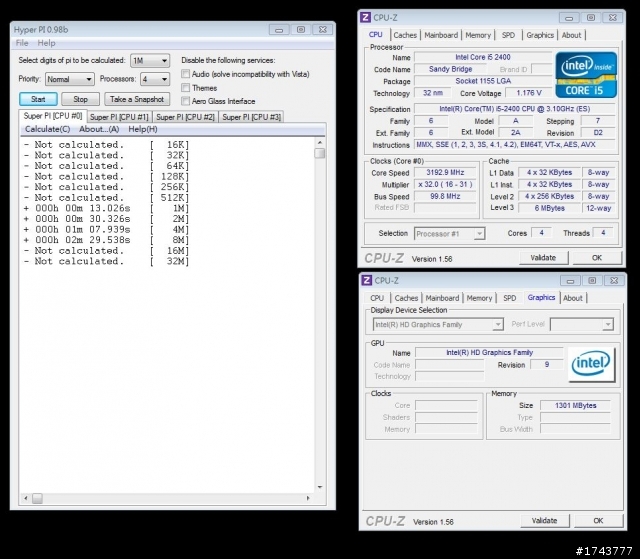
Task: Click the Core Speed value 3192.9 MHz
Action: pyautogui.click(x=445, y=173)
